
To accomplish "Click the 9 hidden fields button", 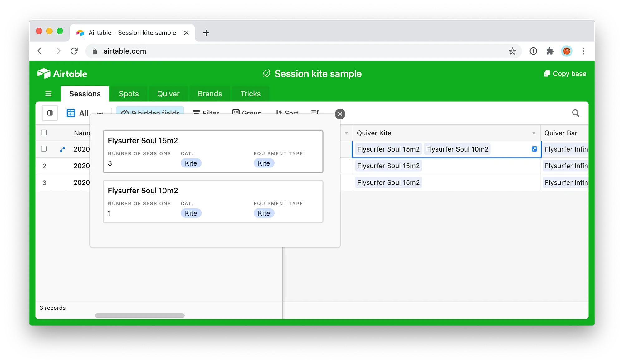I will click(150, 111).
